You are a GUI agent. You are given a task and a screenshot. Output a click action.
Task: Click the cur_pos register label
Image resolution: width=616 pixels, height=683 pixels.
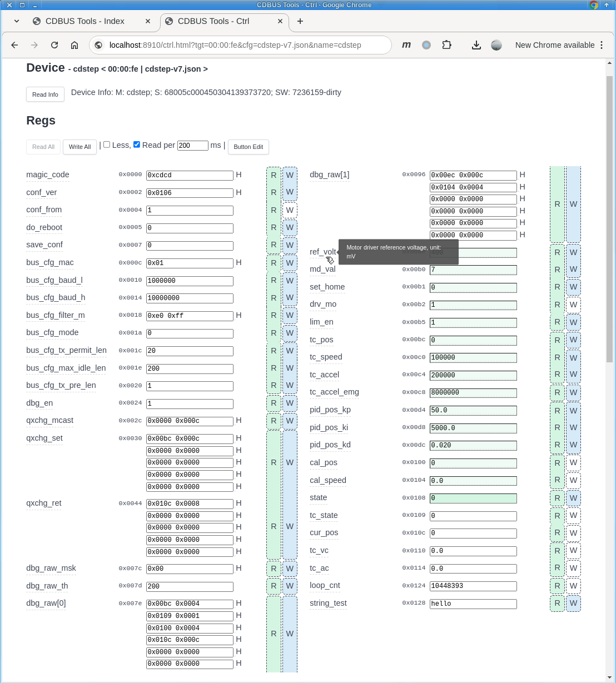click(x=324, y=532)
